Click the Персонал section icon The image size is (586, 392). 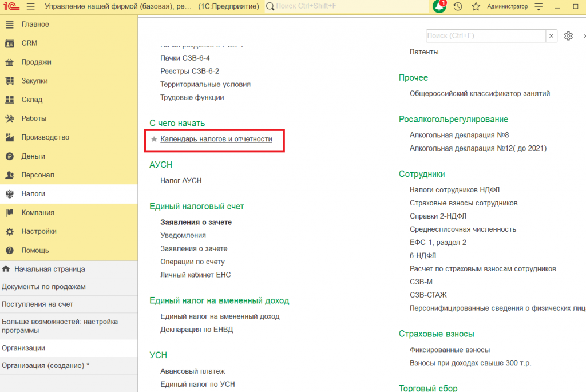[10, 175]
